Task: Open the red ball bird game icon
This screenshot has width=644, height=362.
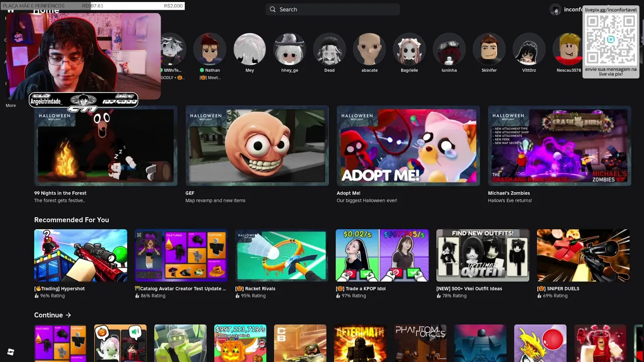Action: (x=540, y=343)
